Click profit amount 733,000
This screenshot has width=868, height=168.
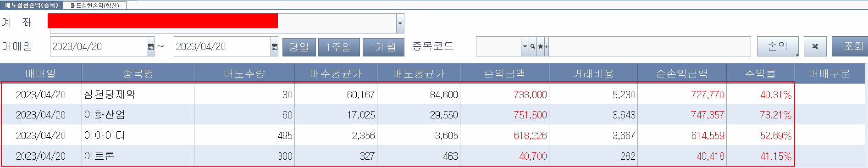coord(530,95)
